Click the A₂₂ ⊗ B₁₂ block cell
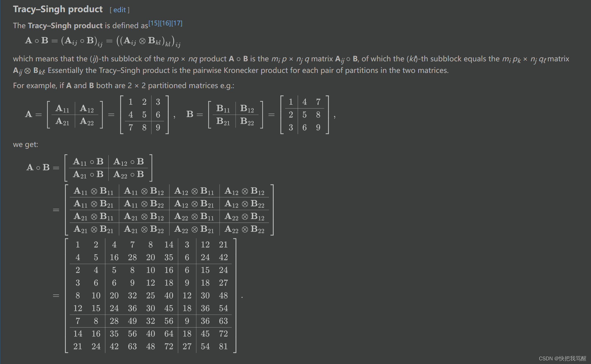 (244, 217)
